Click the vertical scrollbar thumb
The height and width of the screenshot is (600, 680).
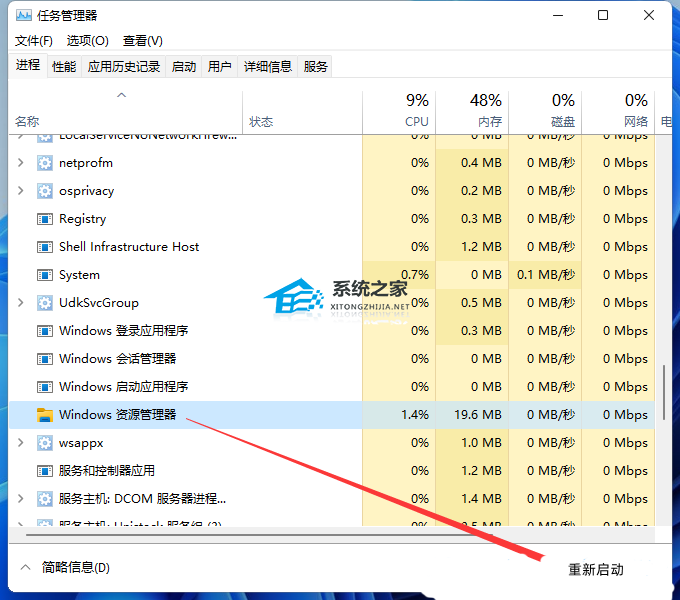pos(664,392)
